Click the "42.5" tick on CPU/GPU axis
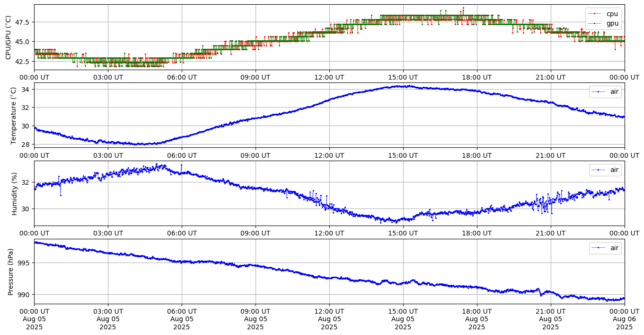Image resolution: width=644 pixels, height=335 pixels. [x=23, y=62]
